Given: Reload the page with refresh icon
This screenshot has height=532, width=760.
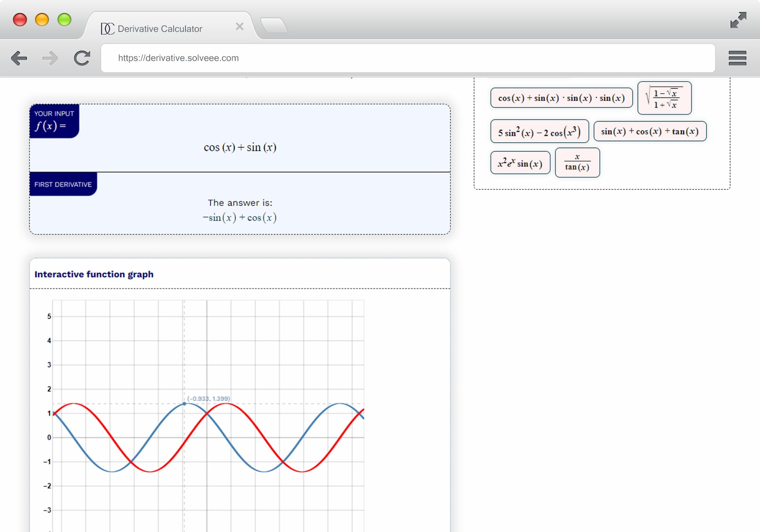Looking at the screenshot, I should (x=82, y=58).
